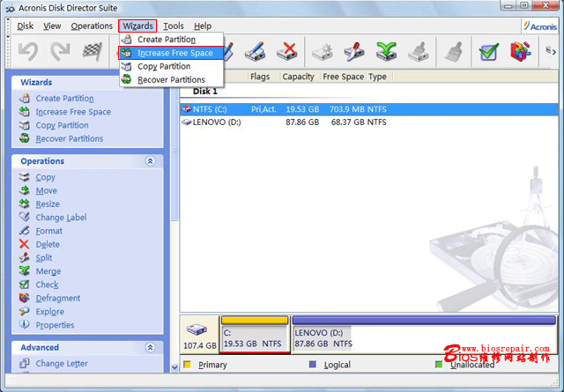Click the grayed Create partition sparkle icon
Image resolution: width=564 pixels, height=392 pixels.
point(323,52)
